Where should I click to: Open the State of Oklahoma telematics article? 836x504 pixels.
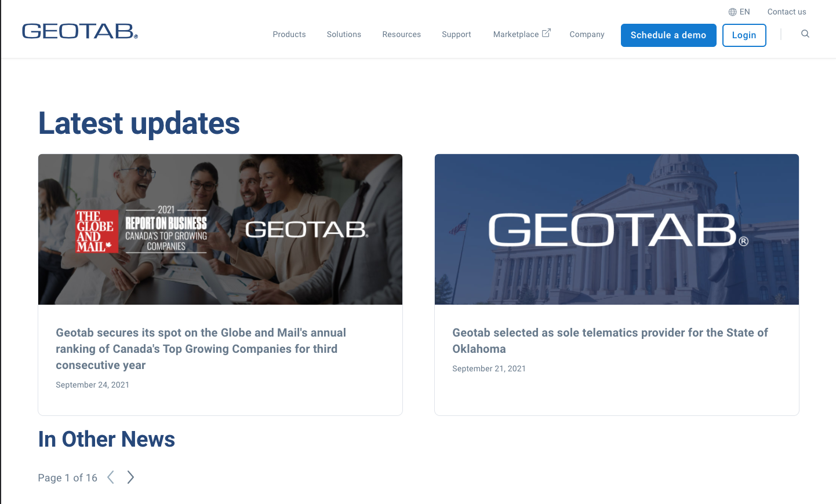click(x=610, y=341)
